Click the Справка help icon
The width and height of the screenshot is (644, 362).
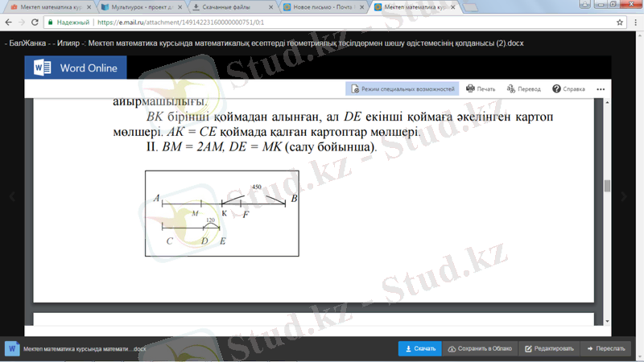coord(556,88)
